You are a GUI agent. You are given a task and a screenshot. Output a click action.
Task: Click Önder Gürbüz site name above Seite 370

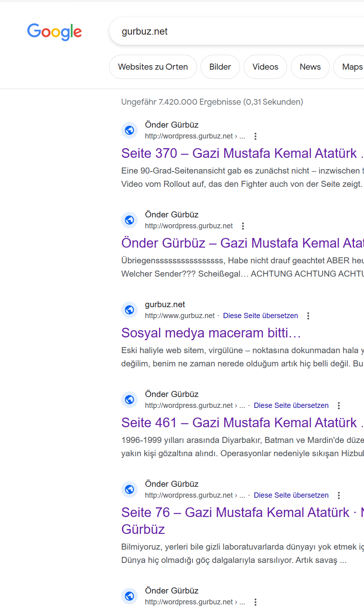click(172, 125)
